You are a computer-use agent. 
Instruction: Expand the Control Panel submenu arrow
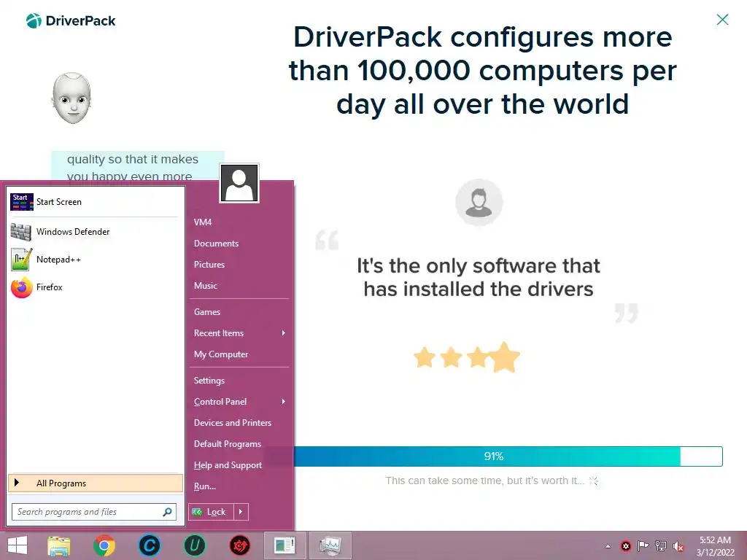(284, 402)
